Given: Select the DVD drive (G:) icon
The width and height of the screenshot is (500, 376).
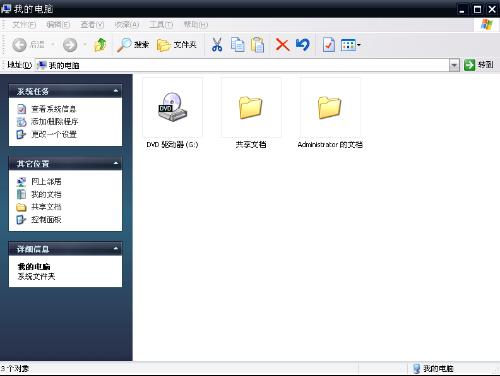Looking at the screenshot, I should click(x=172, y=107).
